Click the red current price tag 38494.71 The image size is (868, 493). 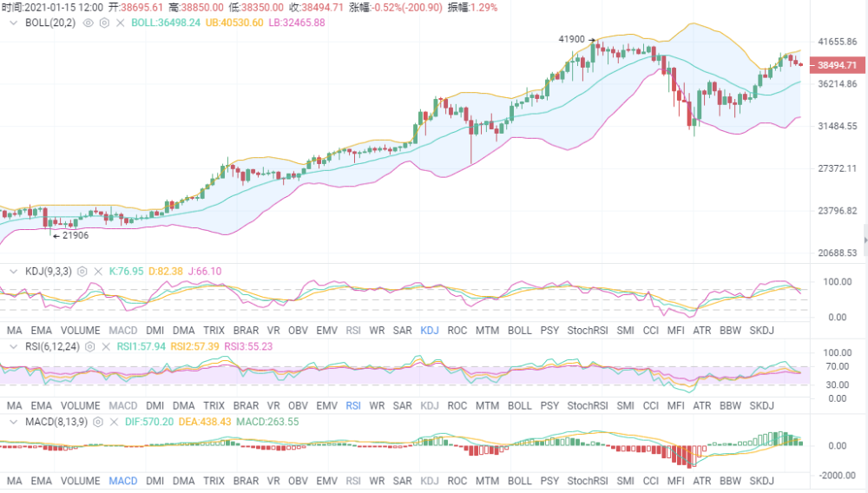pos(837,65)
